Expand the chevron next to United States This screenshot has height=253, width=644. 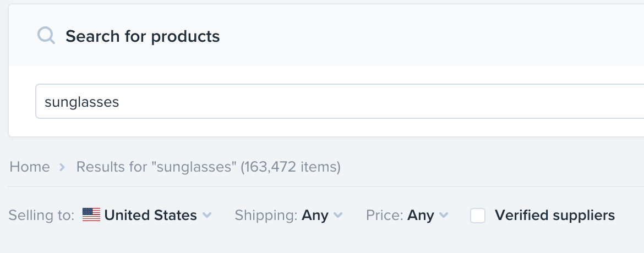click(207, 215)
